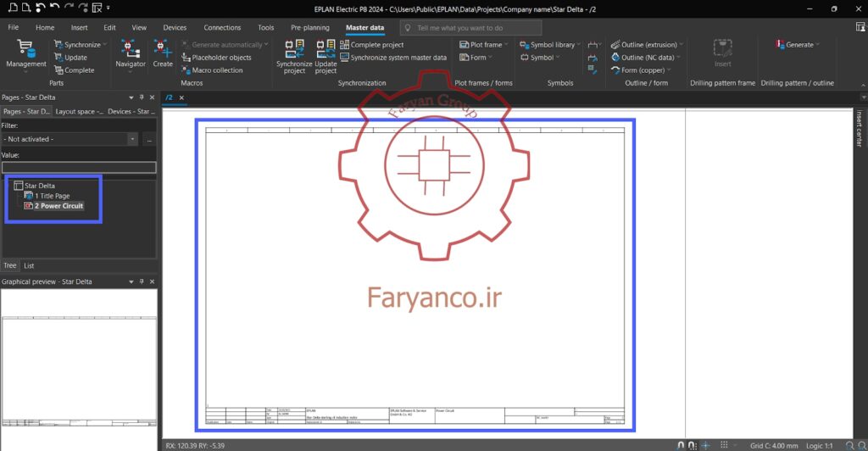Click the macro Create icon

click(x=163, y=48)
